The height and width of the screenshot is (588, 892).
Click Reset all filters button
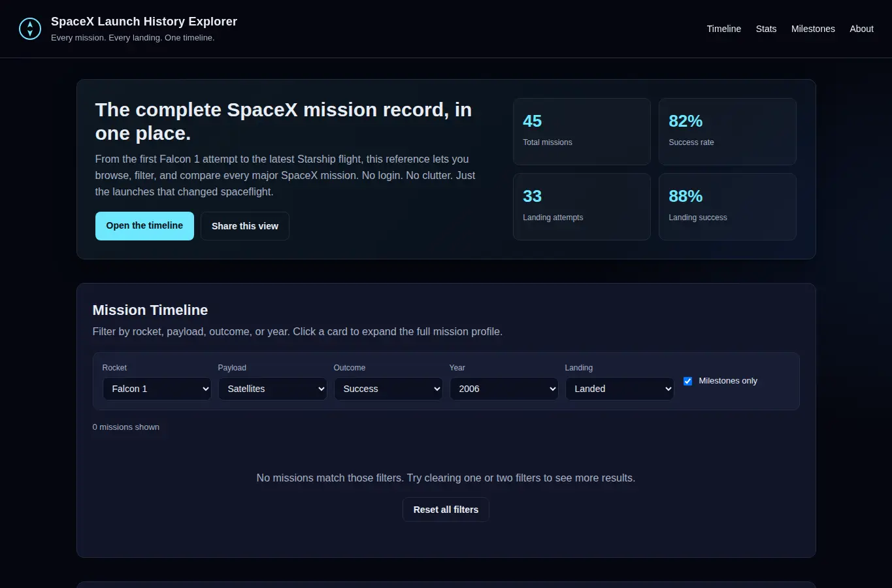point(446,510)
